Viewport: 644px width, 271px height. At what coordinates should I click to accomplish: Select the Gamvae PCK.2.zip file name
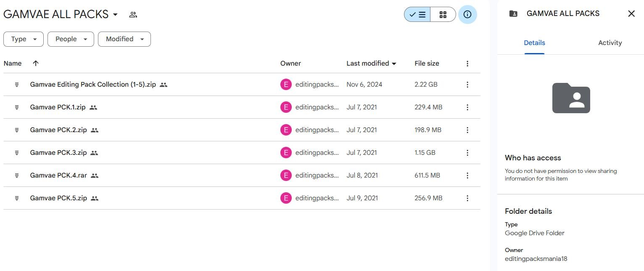[58, 130]
